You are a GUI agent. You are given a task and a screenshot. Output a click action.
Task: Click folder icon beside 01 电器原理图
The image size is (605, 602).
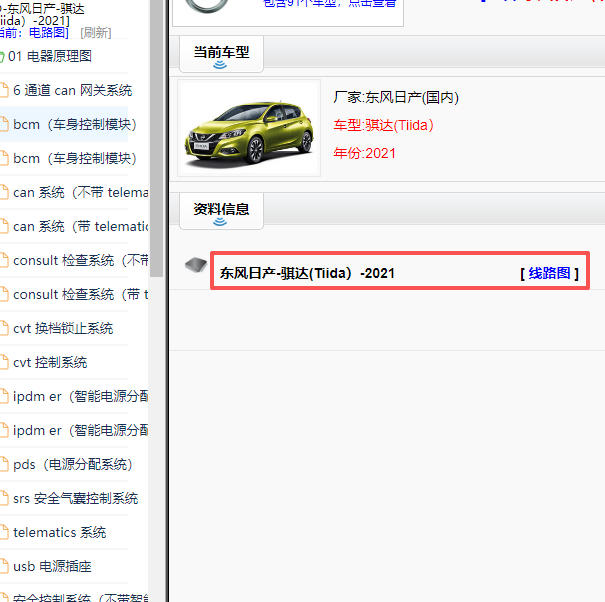pyautogui.click(x=2, y=57)
